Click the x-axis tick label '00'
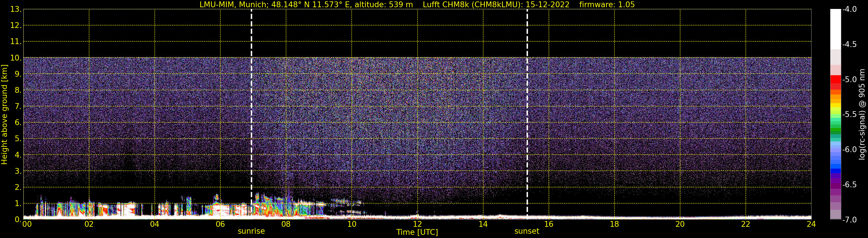868x238 pixels. (x=27, y=224)
